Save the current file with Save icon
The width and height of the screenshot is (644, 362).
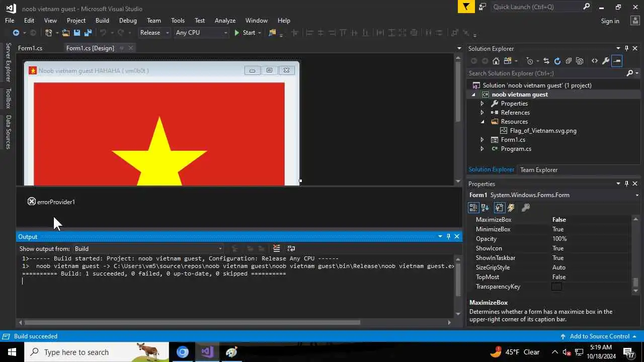point(77,33)
